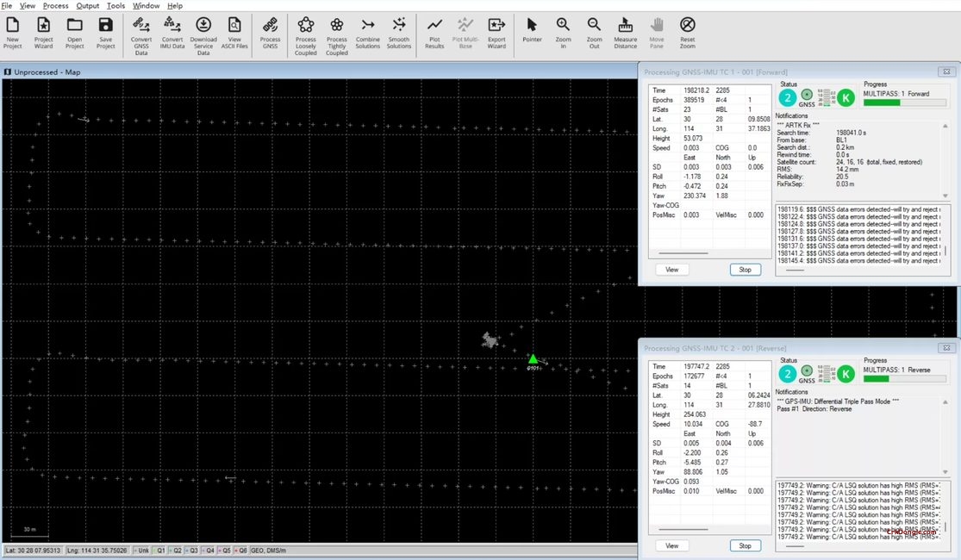Open the Output menu
The width and height of the screenshot is (961, 560).
(88, 5)
